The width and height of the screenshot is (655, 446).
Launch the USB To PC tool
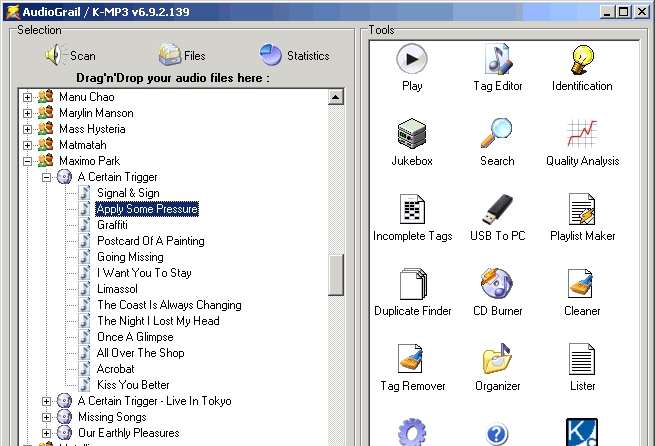coord(498,218)
